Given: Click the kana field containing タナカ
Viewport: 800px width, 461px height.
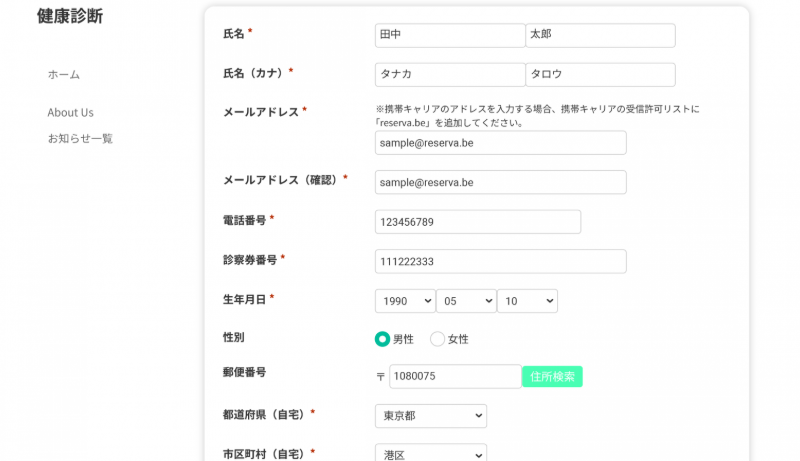Looking at the screenshot, I should pyautogui.click(x=449, y=75).
